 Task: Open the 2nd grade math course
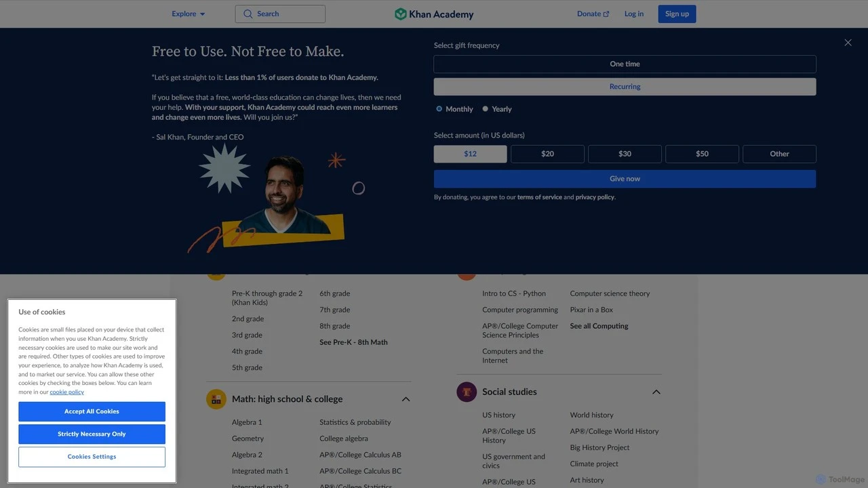click(248, 319)
